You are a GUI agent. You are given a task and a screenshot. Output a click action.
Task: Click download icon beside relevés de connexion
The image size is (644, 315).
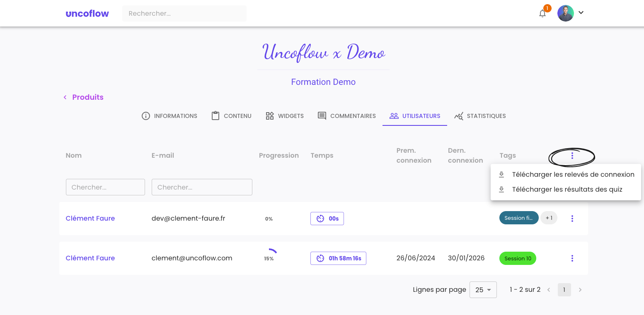point(501,175)
